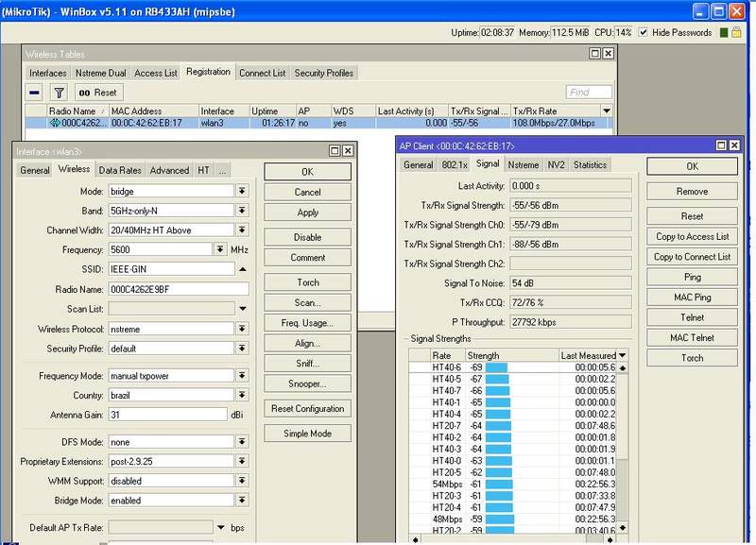Open Freq. Usage... tool
The image size is (756, 545).
coord(308,323)
